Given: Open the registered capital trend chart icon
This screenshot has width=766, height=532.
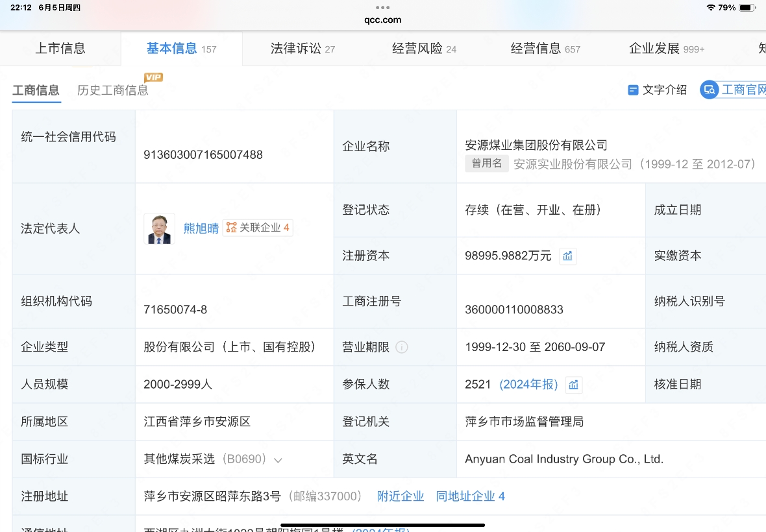Looking at the screenshot, I should tap(567, 256).
